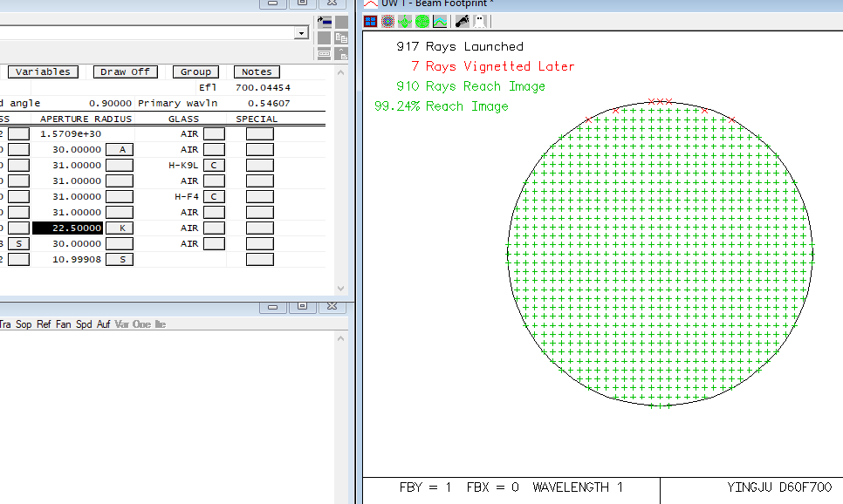Click the Notes button
The image size is (843, 504).
point(257,72)
